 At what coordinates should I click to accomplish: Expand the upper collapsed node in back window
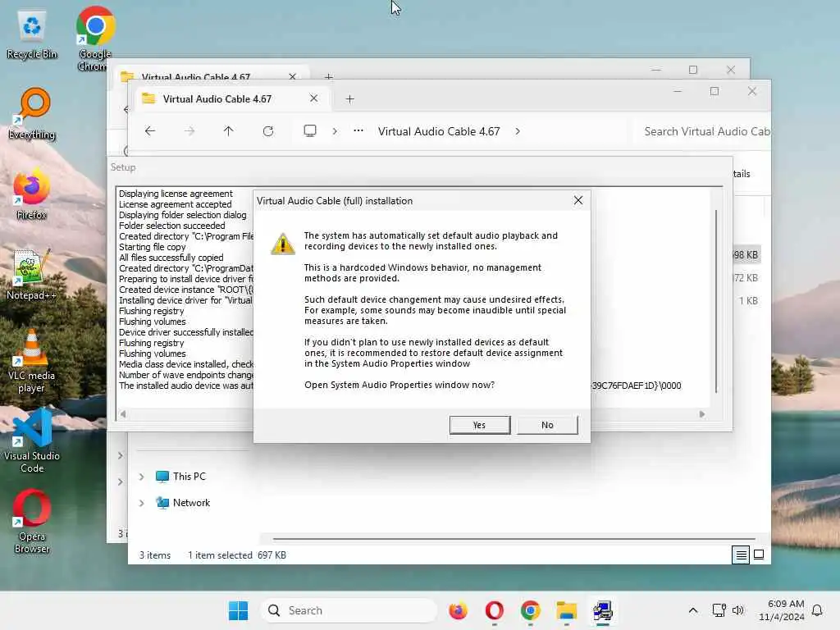[121, 456]
